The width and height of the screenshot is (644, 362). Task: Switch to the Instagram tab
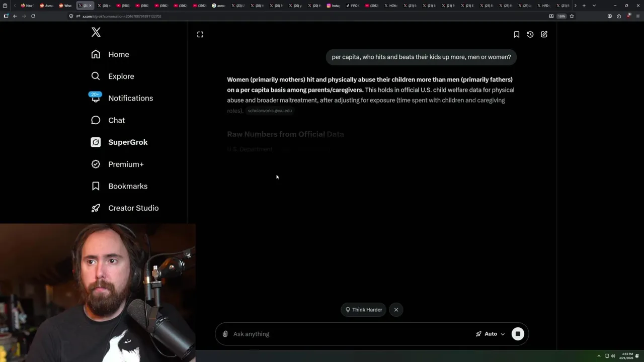click(x=333, y=6)
